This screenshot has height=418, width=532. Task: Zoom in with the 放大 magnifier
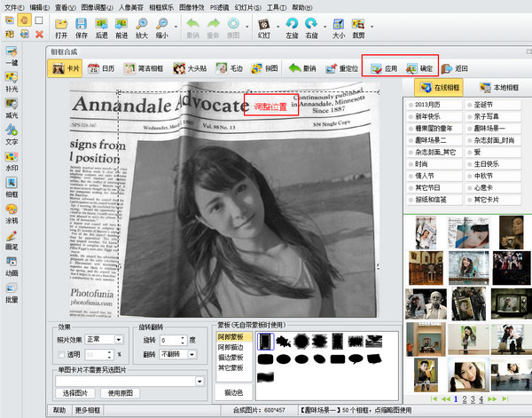point(142,28)
